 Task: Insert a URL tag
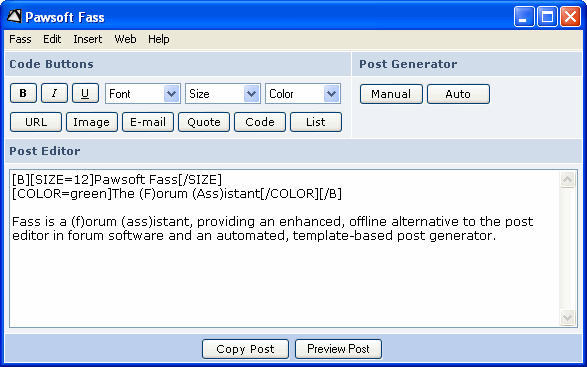36,122
